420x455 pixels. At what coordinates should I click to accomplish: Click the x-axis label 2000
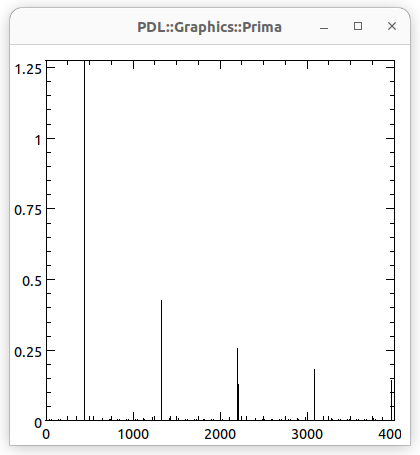click(220, 434)
